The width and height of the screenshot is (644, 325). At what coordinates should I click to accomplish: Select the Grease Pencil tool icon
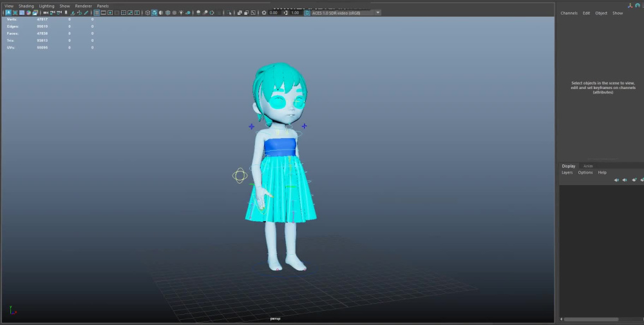point(86,13)
